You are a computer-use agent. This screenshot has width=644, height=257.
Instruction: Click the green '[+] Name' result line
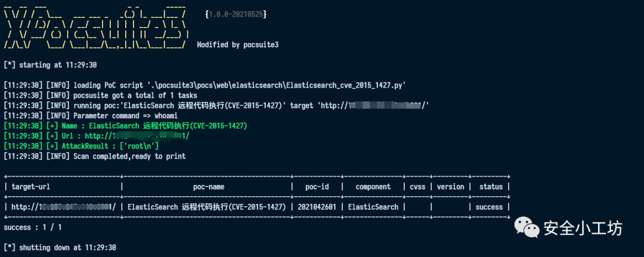click(x=125, y=126)
